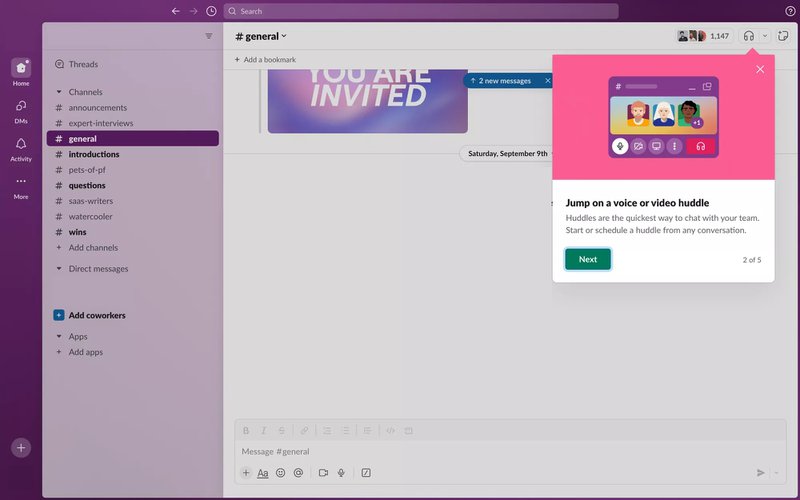Screen dimensions: 800x500
Task: Open the Threads view
Action: click(83, 64)
